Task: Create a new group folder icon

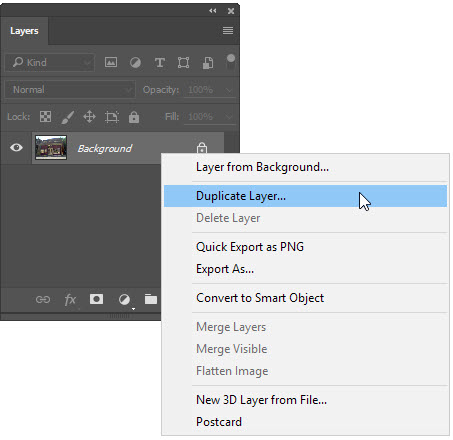Action: [151, 299]
